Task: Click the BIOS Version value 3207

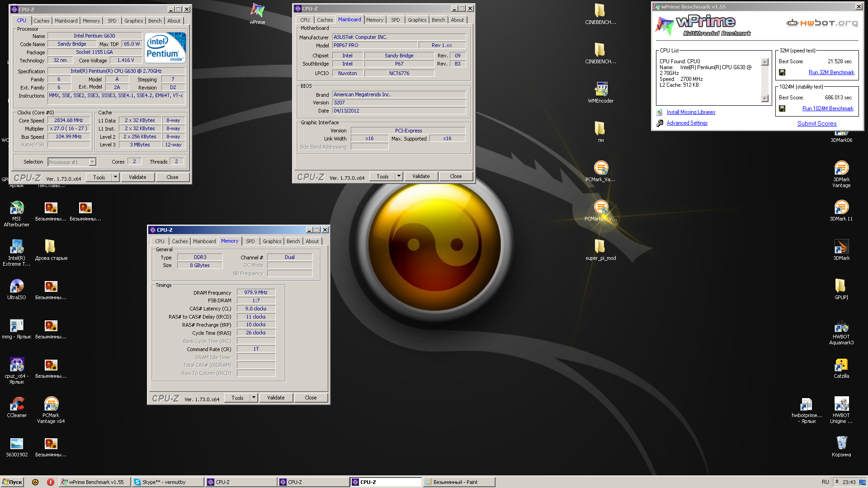Action: pyautogui.click(x=399, y=103)
